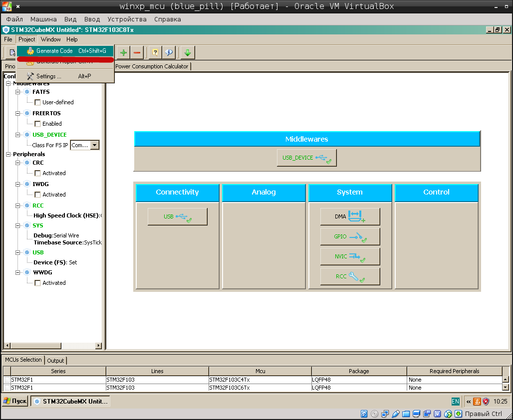Click the red minus toolbar icon
The height and width of the screenshot is (420, 513).
(137, 52)
